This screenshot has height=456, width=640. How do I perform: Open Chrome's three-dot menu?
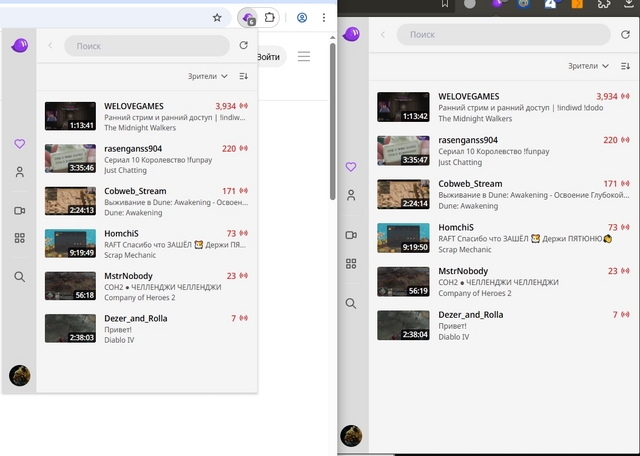pyautogui.click(x=324, y=18)
